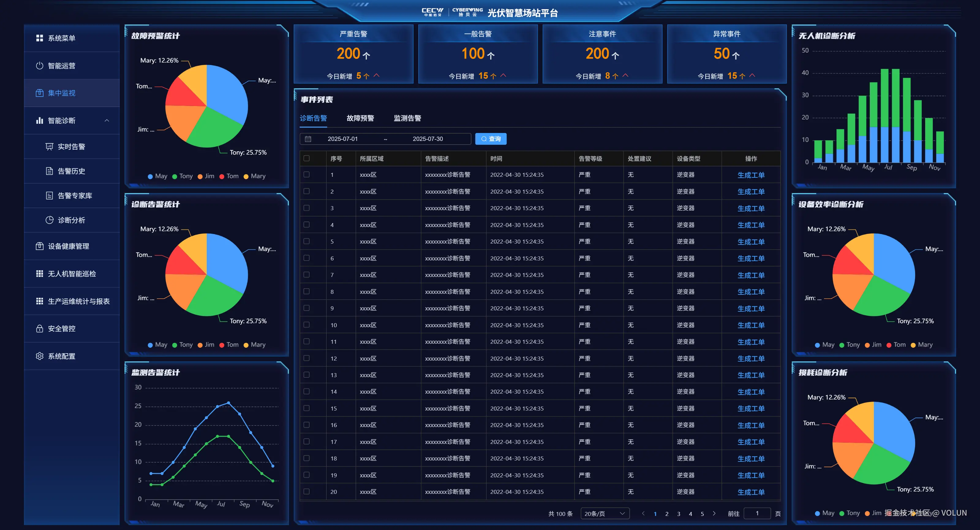Collapse the 智能诊断 menu chevron
The width and height of the screenshot is (980, 530).
[107, 121]
